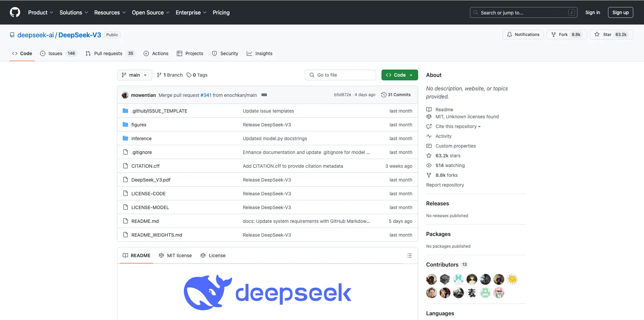
Task: Open 'Updated model.py docstrings' commit message
Action: click(x=275, y=138)
